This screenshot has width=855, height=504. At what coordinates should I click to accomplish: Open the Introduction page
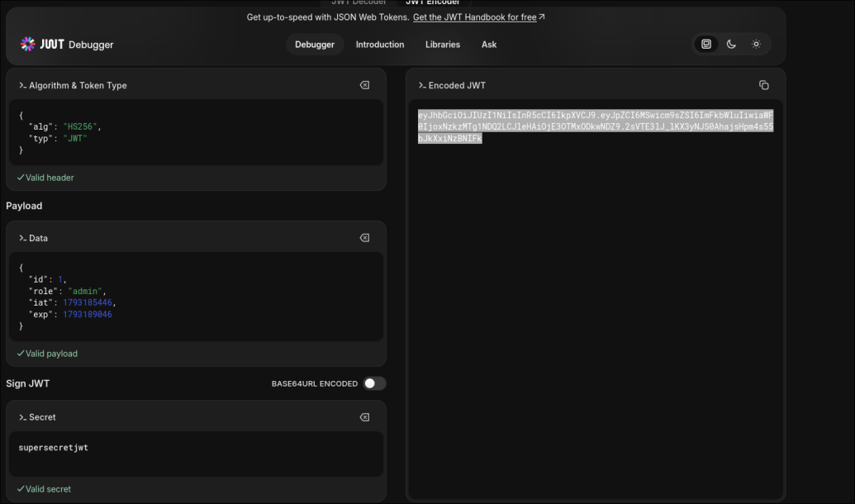pos(380,45)
